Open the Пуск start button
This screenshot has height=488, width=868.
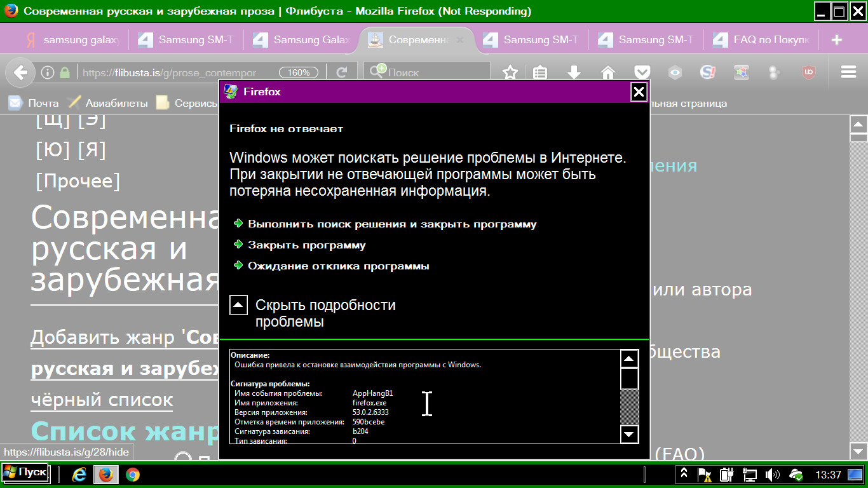coord(25,473)
